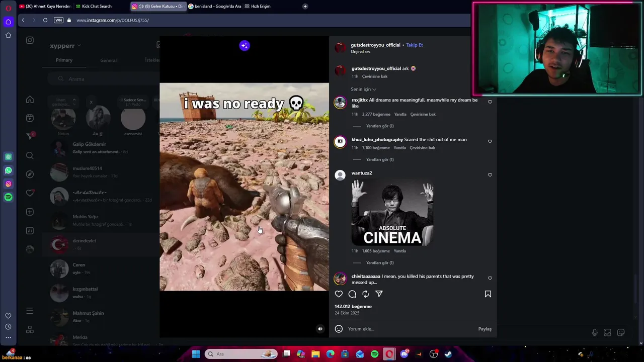Open a new browser tab with plus
The height and width of the screenshot is (362, 644).
[305, 7]
